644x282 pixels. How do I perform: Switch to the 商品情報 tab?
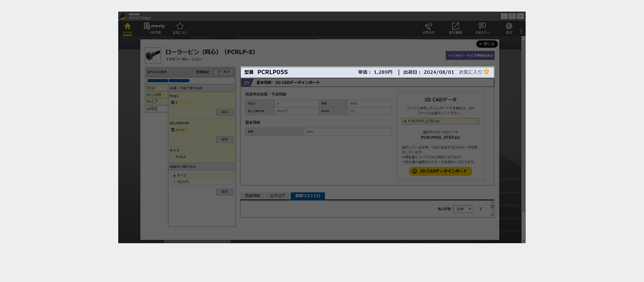tap(253, 196)
